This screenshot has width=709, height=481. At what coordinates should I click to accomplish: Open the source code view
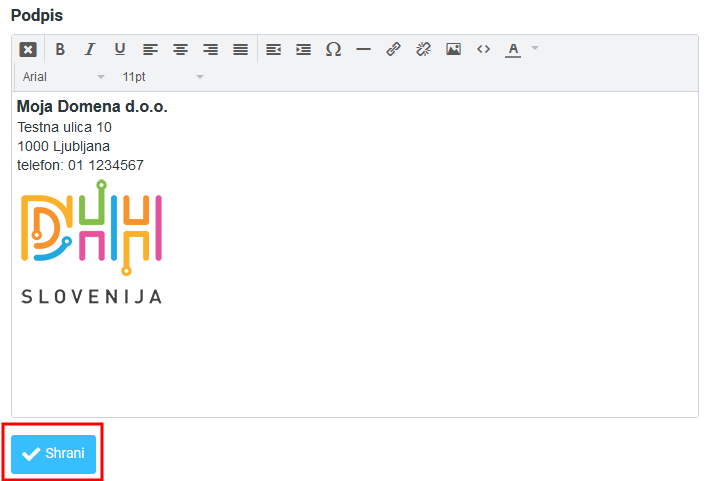[483, 49]
